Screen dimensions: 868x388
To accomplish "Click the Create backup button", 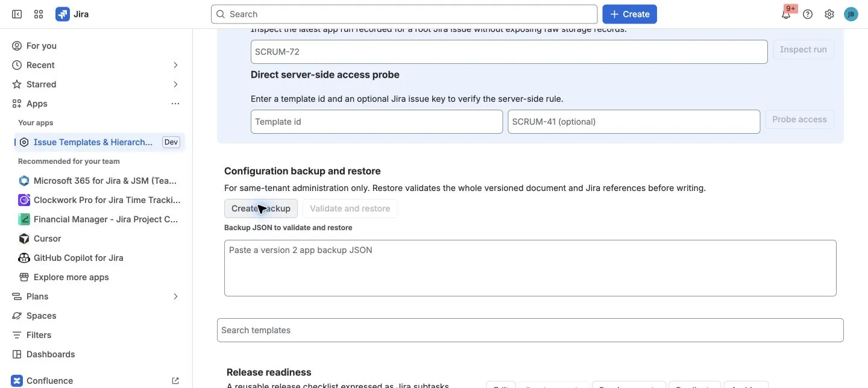I will (x=260, y=208).
